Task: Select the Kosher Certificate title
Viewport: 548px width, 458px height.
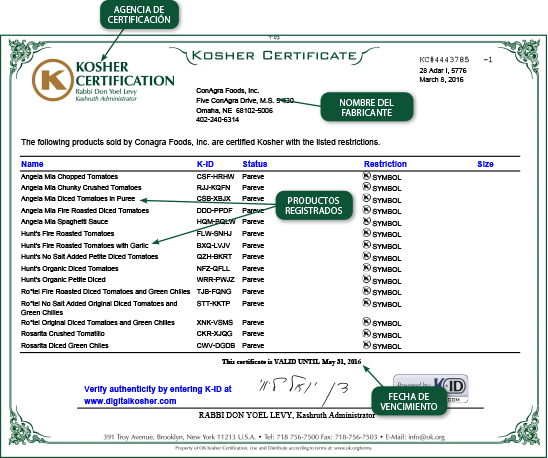Action: (x=274, y=56)
